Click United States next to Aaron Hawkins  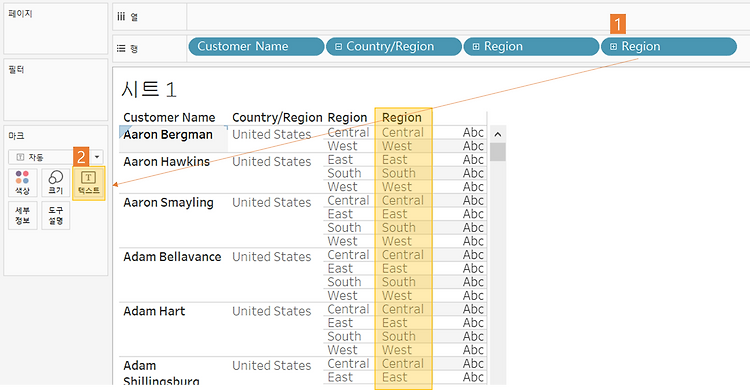(x=272, y=162)
